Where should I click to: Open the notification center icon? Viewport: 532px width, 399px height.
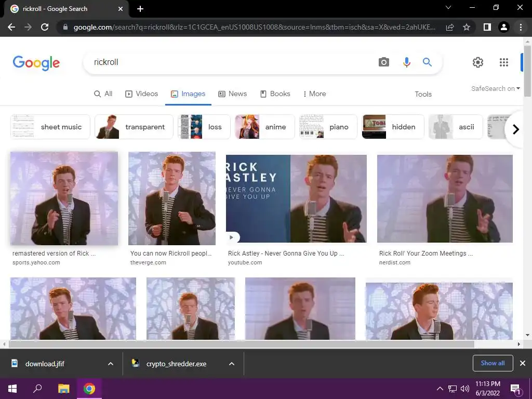click(516, 390)
